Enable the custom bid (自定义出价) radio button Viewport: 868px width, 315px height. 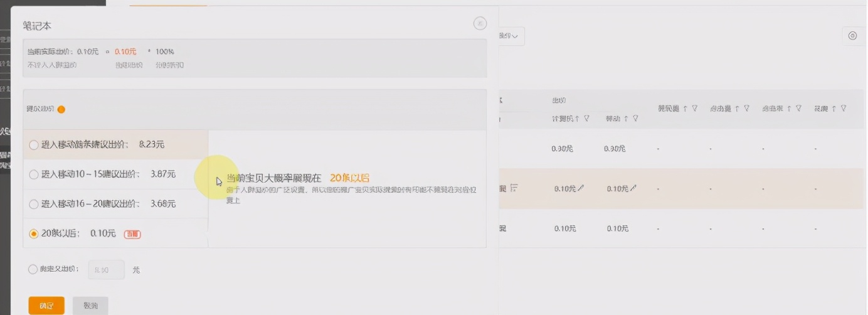click(33, 269)
